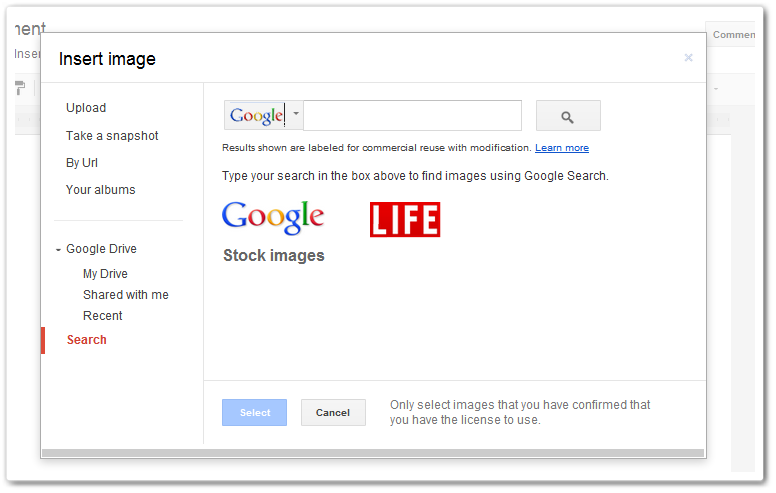The height and width of the screenshot is (493, 776).
Task: Click the Cancel button
Action: coord(333,412)
